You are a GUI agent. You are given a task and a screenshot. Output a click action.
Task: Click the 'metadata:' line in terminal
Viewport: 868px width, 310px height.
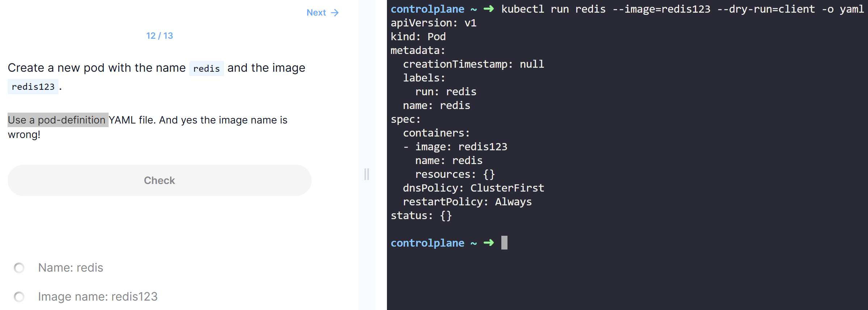(418, 50)
